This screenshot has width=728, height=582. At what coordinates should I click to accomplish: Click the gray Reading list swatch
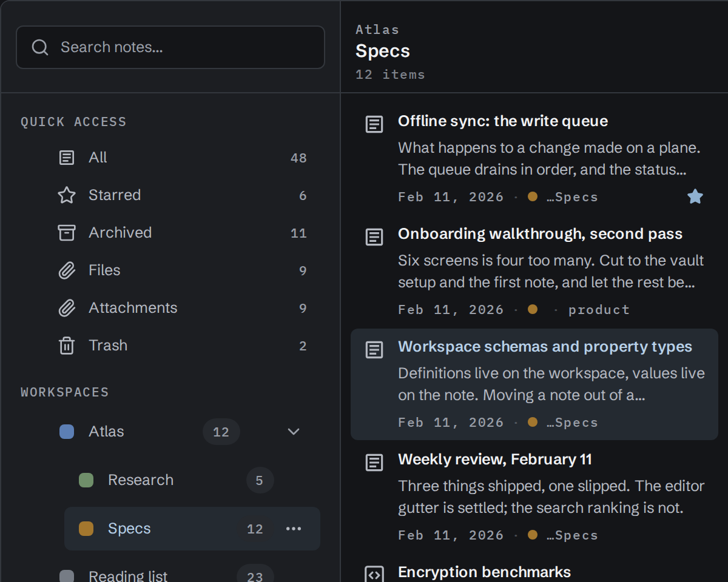point(67,576)
